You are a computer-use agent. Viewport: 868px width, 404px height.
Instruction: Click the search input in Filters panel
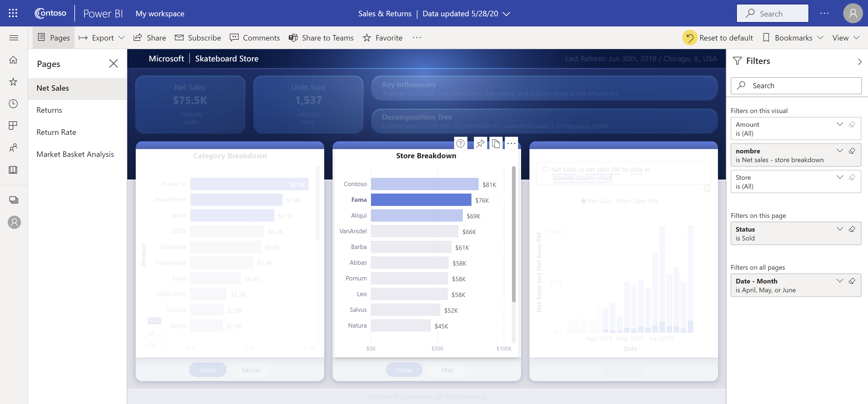tap(796, 85)
